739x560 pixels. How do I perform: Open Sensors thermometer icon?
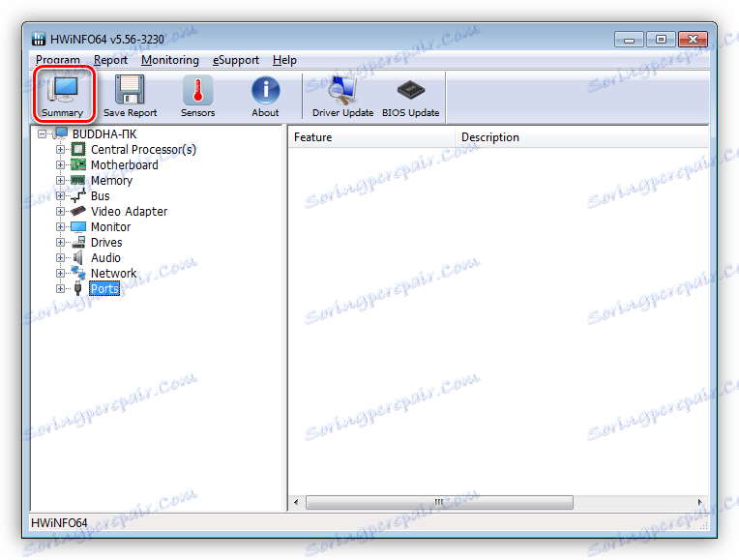pos(197,90)
